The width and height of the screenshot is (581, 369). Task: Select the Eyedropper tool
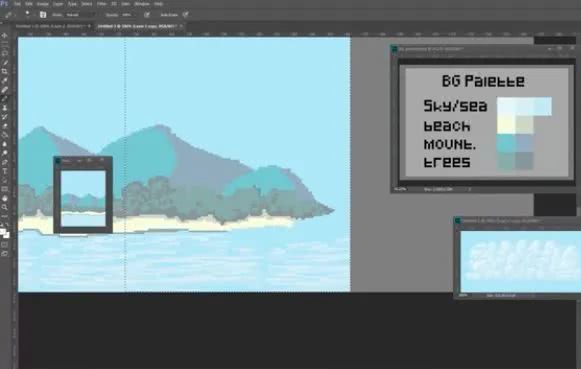pyautogui.click(x=5, y=80)
